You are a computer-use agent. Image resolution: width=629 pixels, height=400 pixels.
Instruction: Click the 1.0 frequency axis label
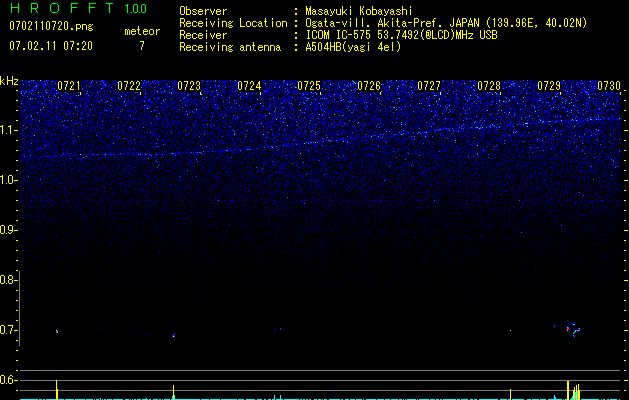coord(8,180)
